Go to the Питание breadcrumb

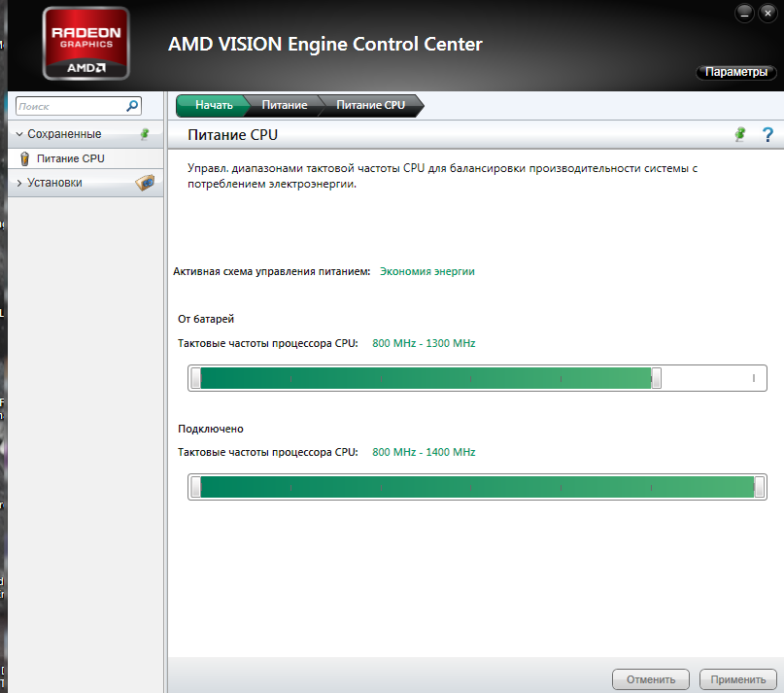tap(285, 105)
